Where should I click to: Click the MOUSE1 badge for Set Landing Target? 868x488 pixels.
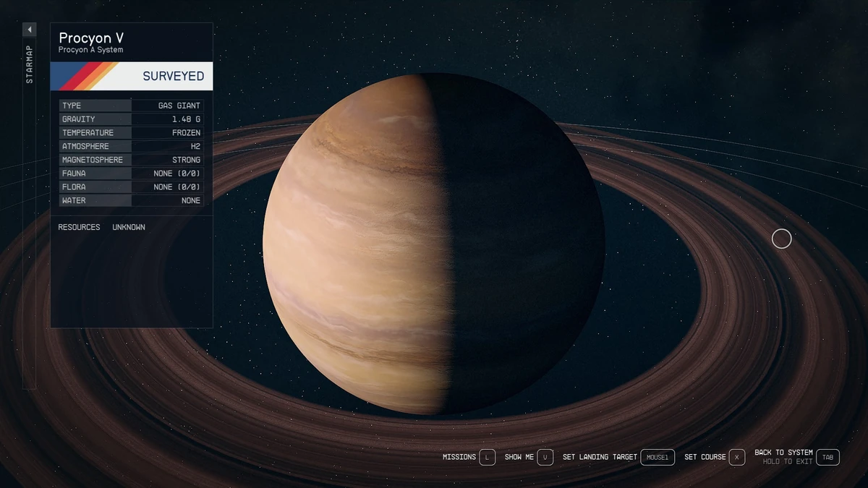point(658,457)
